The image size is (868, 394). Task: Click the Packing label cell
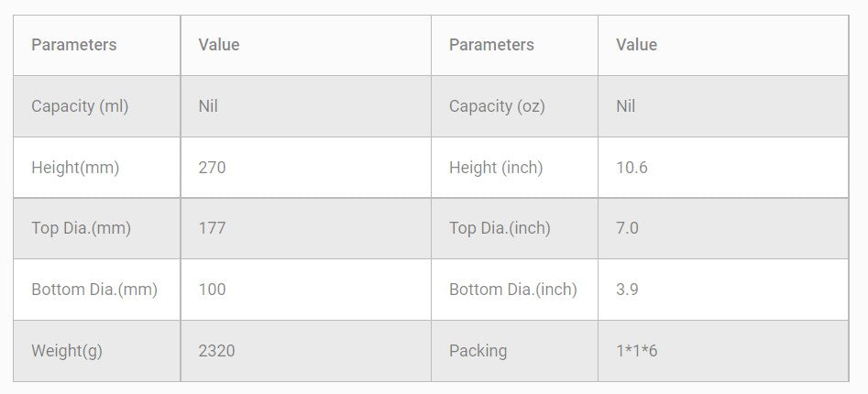click(x=478, y=351)
